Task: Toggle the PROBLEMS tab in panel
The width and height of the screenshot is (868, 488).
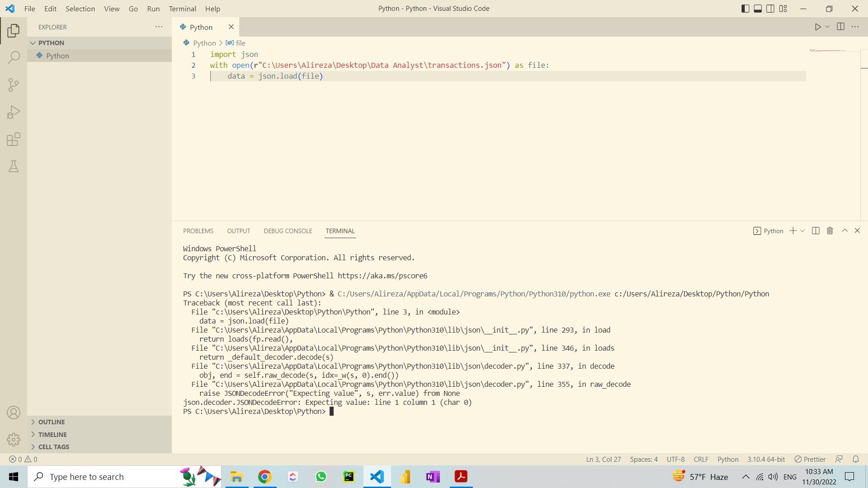Action: (x=198, y=230)
